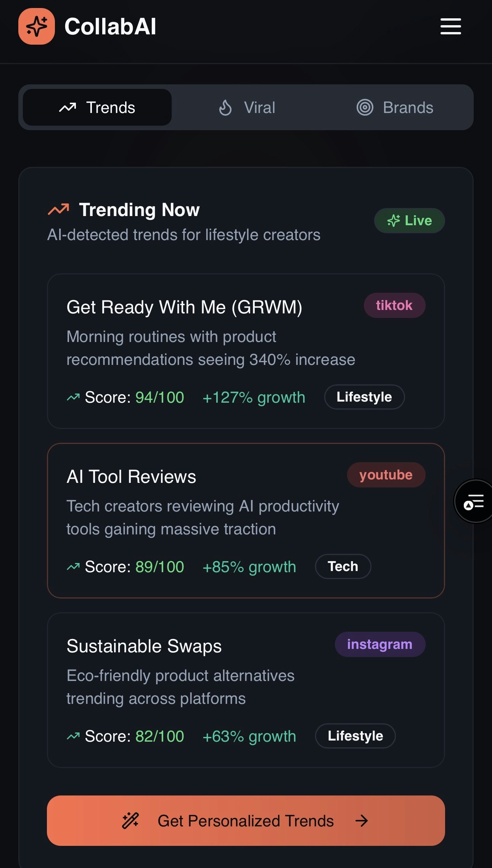Open the Brands tab
492x868 pixels.
(395, 107)
